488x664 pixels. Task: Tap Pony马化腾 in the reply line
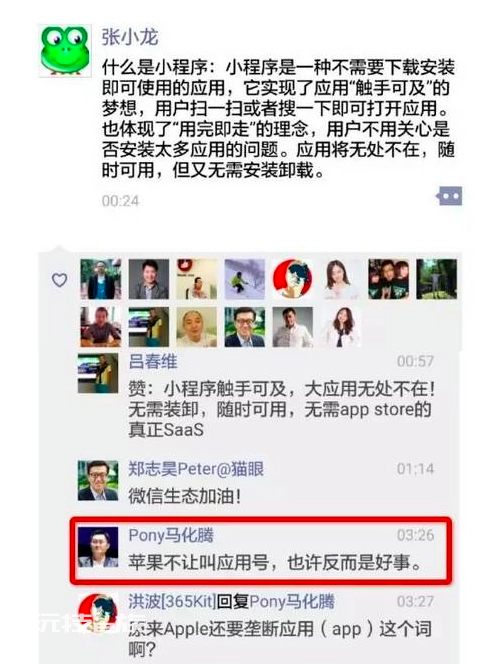click(292, 602)
